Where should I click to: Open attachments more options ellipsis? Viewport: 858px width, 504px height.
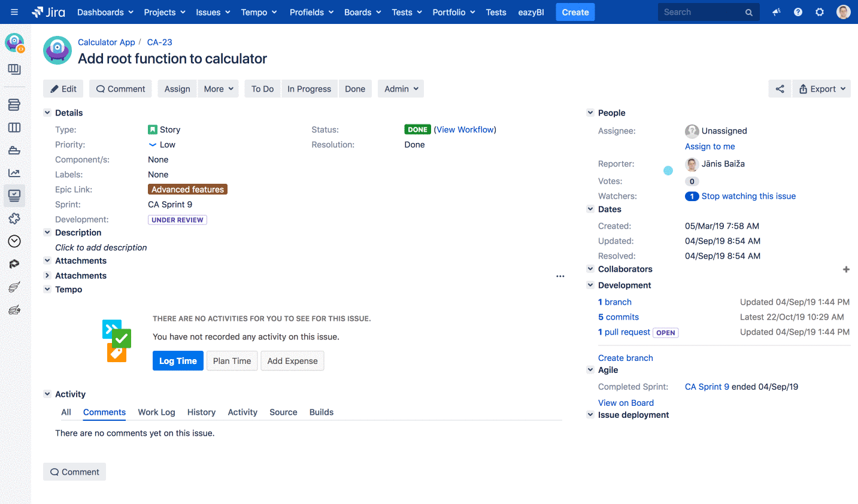pos(560,276)
